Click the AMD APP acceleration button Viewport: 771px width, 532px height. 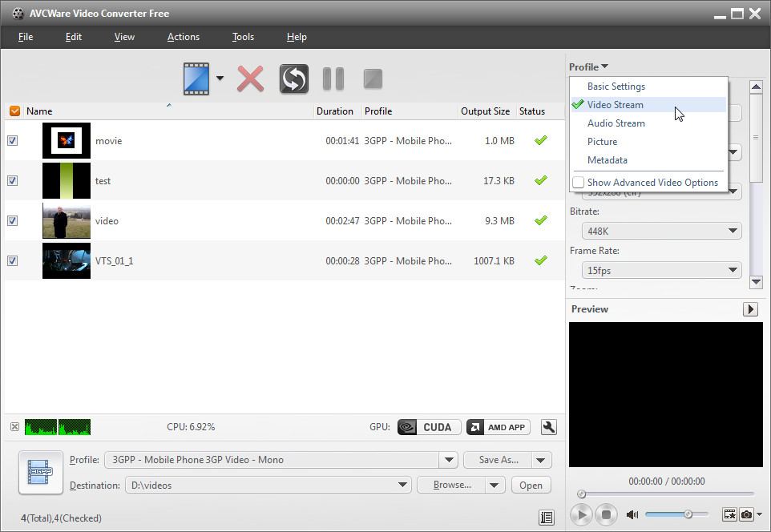[498, 427]
